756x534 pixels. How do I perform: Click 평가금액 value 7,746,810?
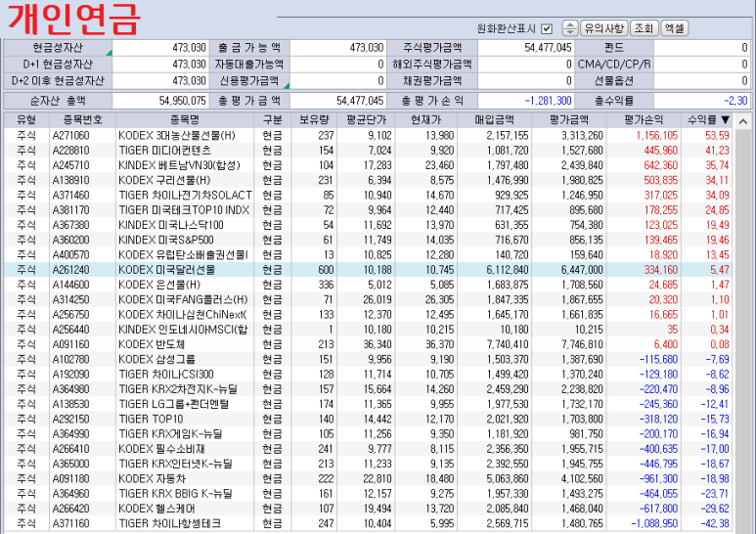pyautogui.click(x=582, y=344)
